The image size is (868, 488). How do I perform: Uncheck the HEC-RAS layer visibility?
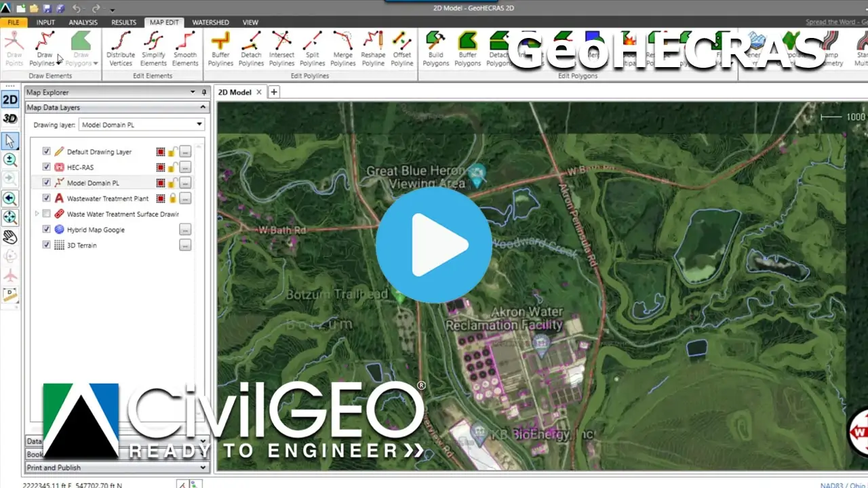pos(46,167)
